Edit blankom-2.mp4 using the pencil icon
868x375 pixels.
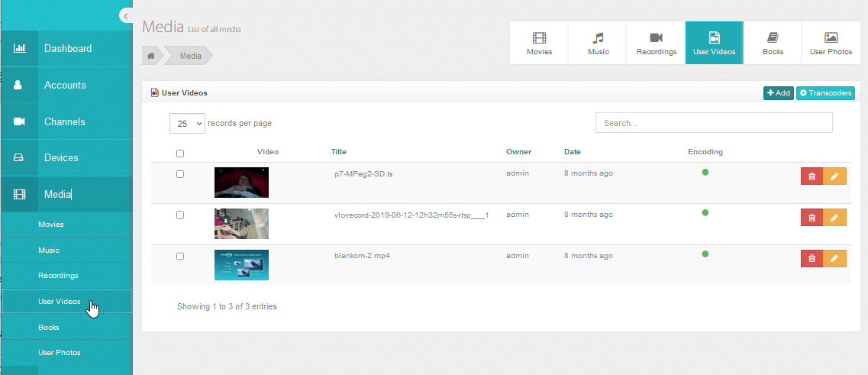click(834, 259)
